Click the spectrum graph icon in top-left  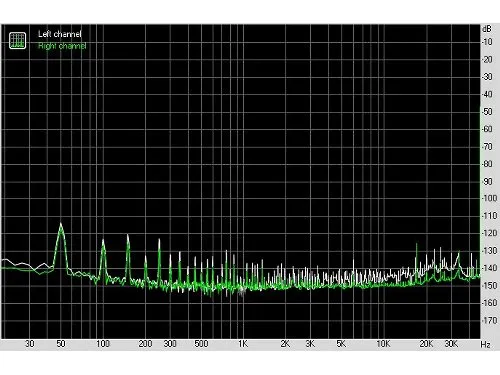pyautogui.click(x=17, y=40)
